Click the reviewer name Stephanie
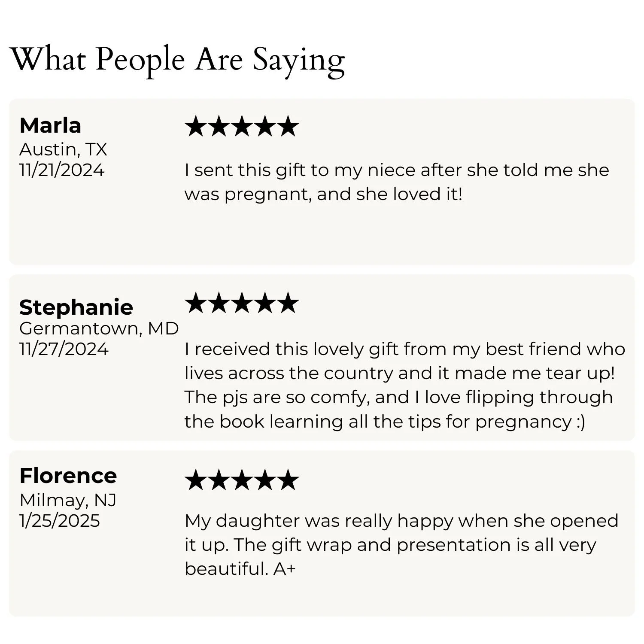Screen dimensions: 644x644 (76, 307)
